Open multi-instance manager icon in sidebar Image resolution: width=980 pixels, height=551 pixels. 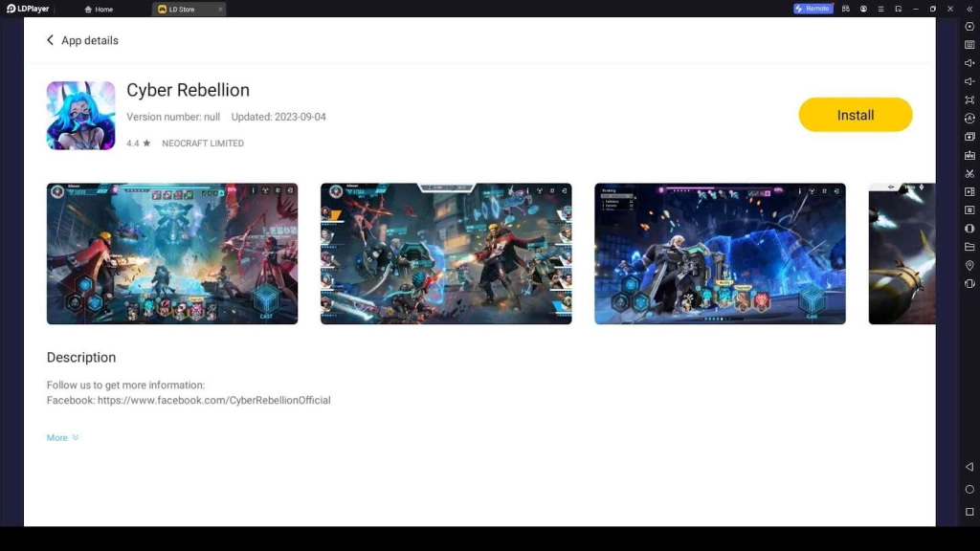(x=969, y=136)
